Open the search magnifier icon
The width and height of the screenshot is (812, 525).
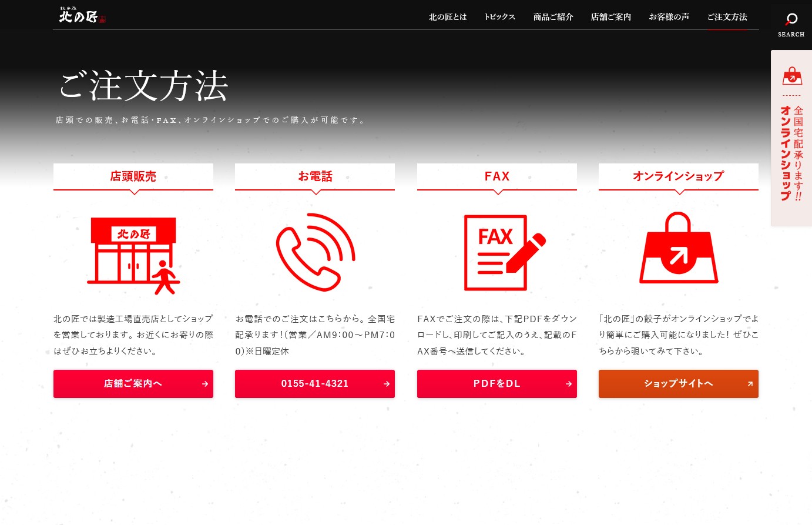pyautogui.click(x=791, y=19)
